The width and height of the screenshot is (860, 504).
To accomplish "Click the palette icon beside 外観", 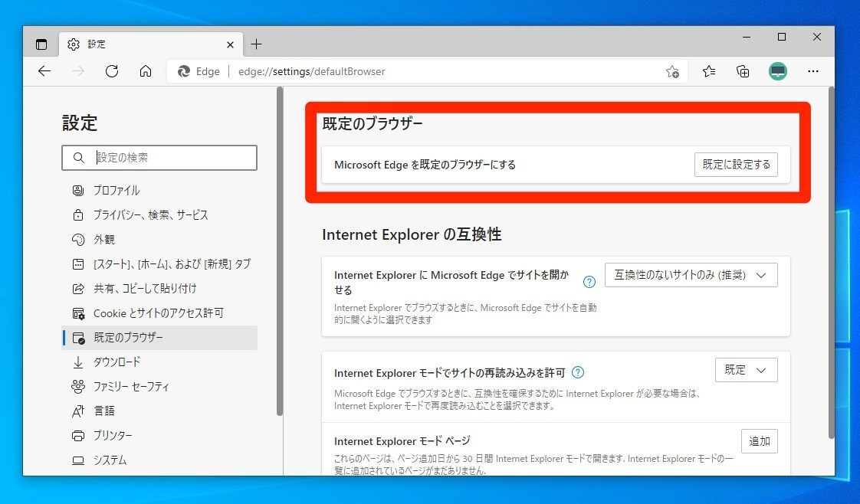I will click(x=78, y=240).
